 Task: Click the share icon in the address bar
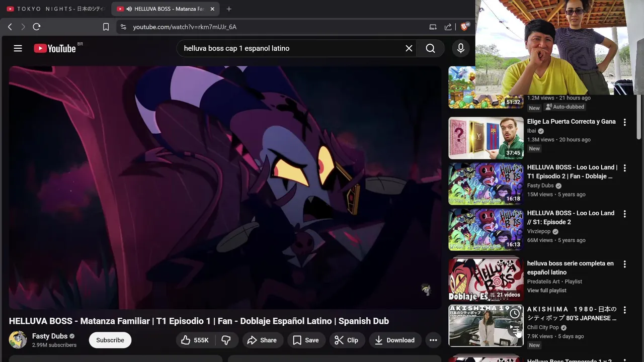pyautogui.click(x=448, y=27)
